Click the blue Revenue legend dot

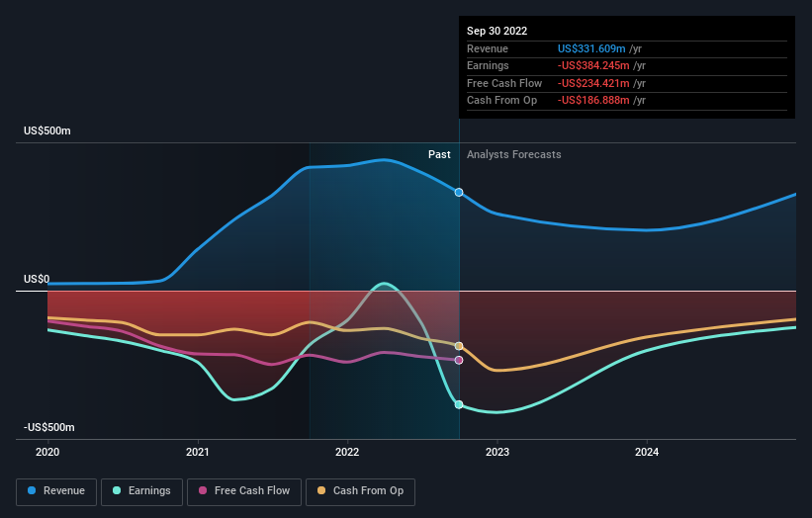pos(32,490)
